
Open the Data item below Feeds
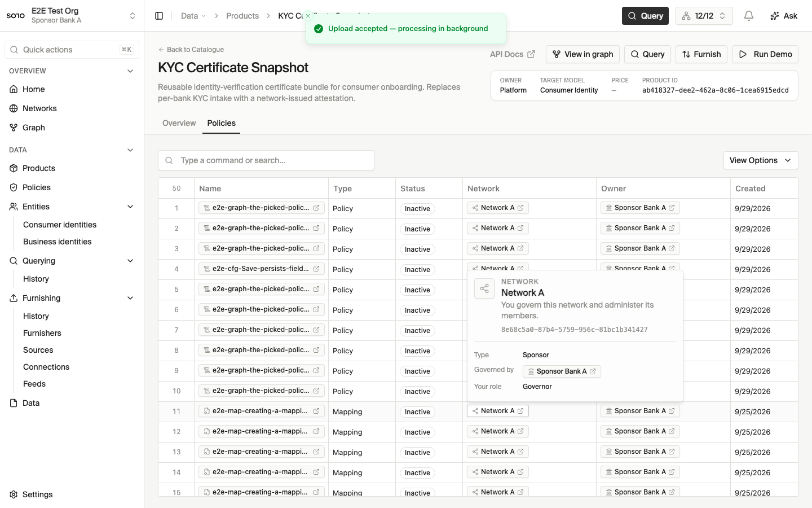(72, 403)
